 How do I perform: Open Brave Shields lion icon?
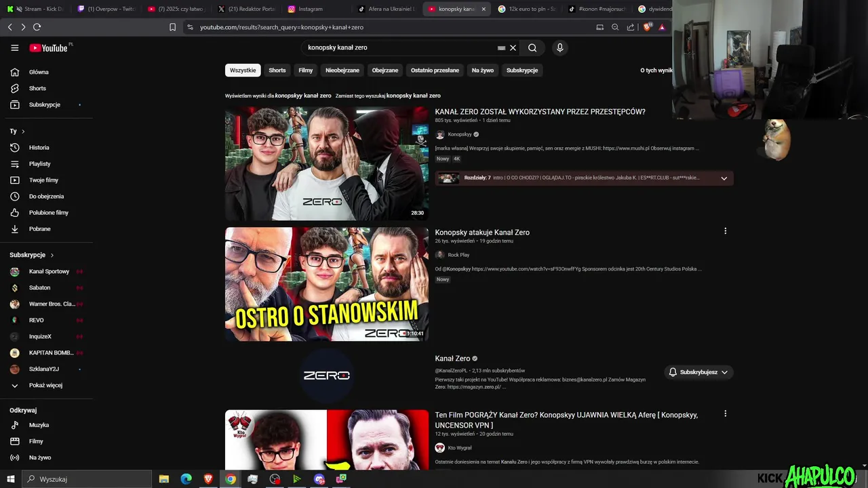pyautogui.click(x=647, y=27)
